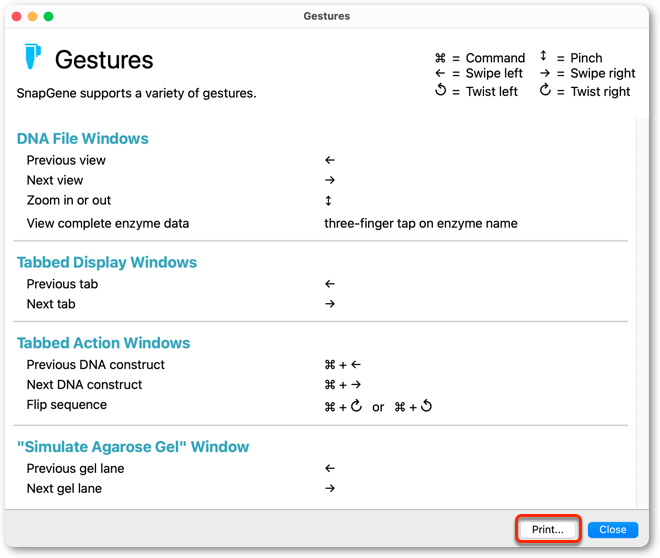Image resolution: width=660 pixels, height=558 pixels.
Task: Click the 'Pinch' legend label
Action: click(x=586, y=58)
